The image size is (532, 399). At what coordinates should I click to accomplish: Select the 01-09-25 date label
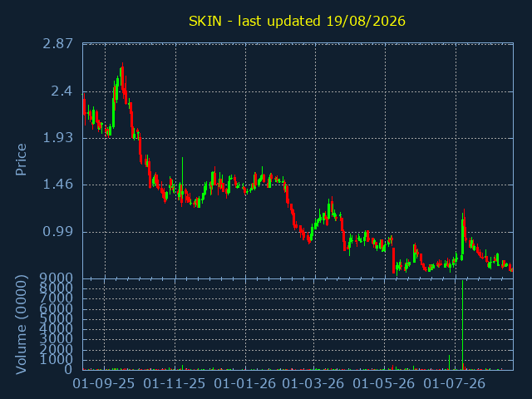tap(103, 384)
